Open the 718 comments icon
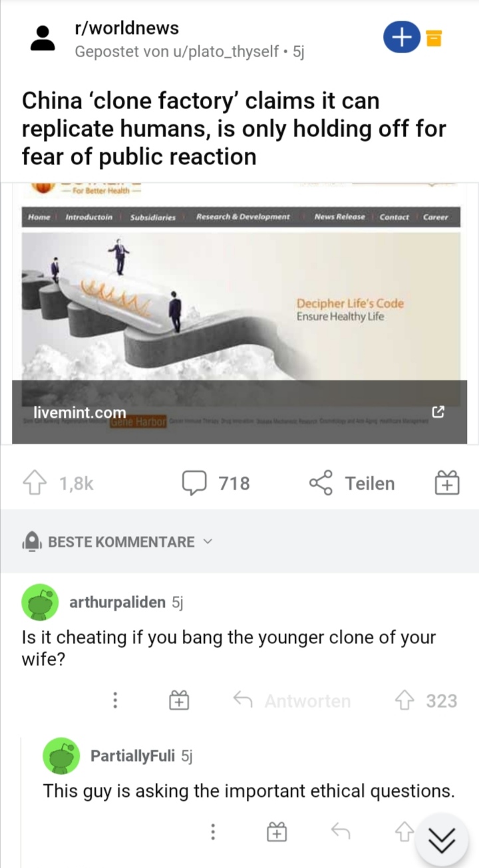Image resolution: width=479 pixels, height=868 pixels. [x=193, y=483]
